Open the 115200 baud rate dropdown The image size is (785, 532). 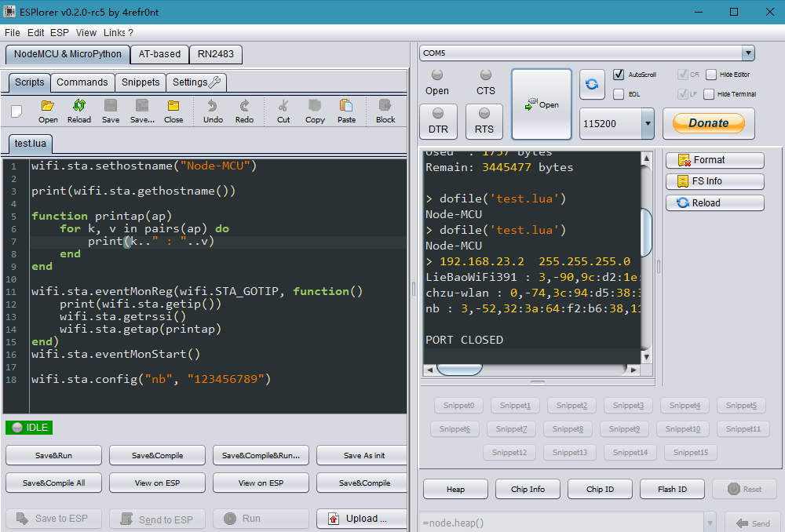tap(648, 123)
